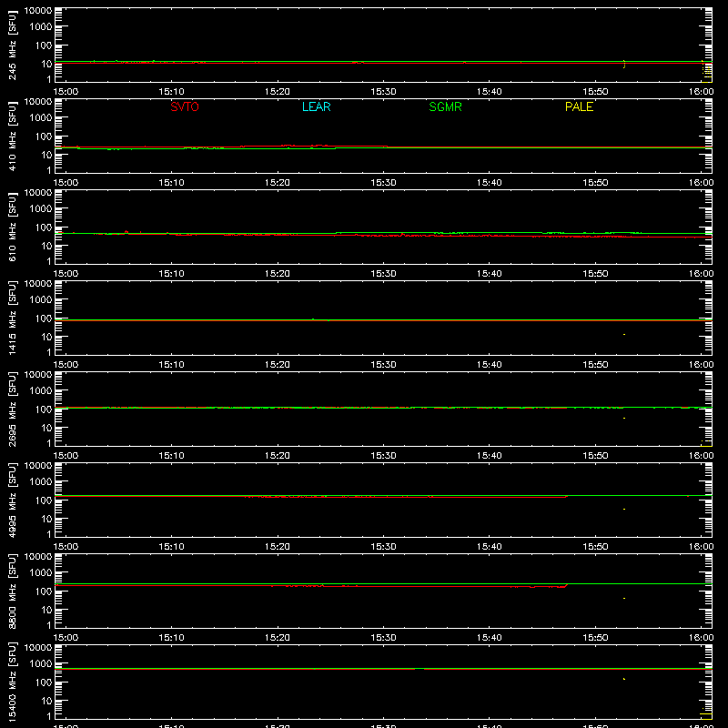Select the '8800 MHz [SFU]' axis title
Screen dimensions: 728x728
pos(12,591)
